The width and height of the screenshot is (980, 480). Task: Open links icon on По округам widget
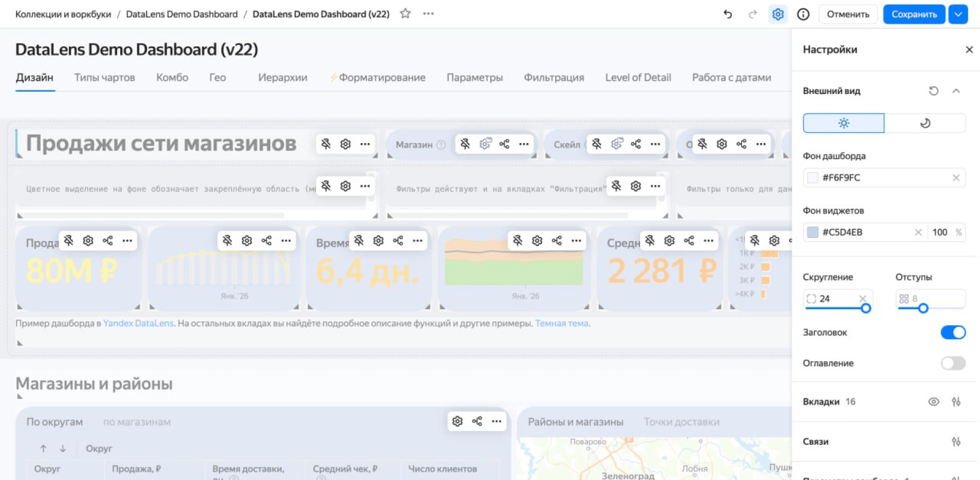pyautogui.click(x=477, y=421)
